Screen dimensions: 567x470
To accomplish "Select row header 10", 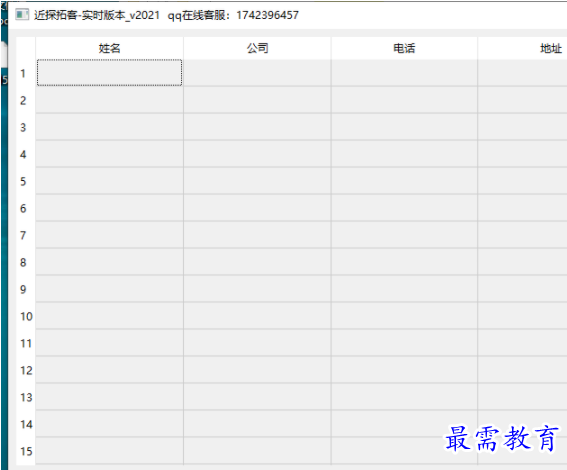I will tap(26, 316).
